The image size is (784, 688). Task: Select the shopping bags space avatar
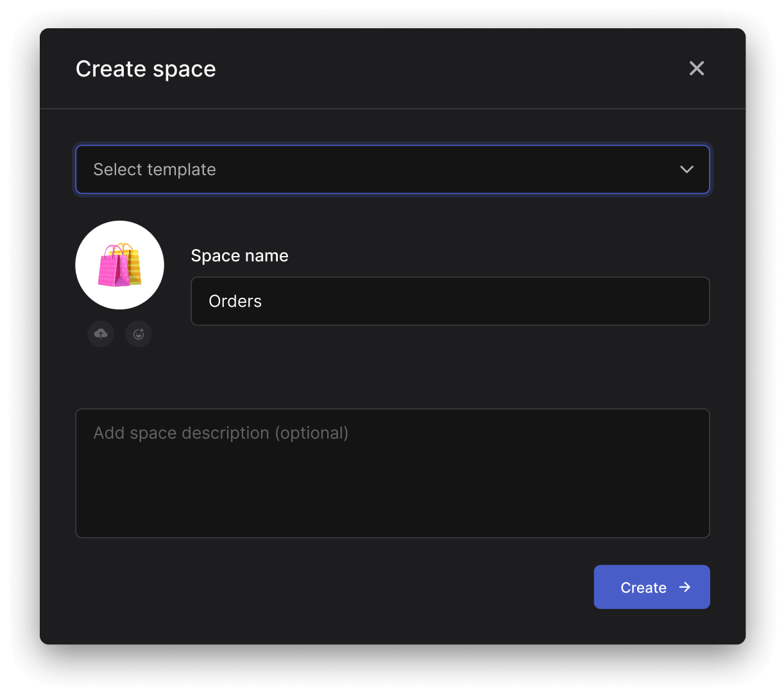(x=119, y=265)
